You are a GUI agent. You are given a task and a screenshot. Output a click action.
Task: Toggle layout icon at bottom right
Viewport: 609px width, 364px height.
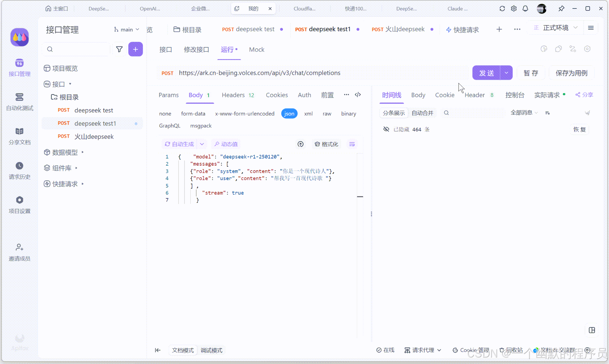pos(592,330)
